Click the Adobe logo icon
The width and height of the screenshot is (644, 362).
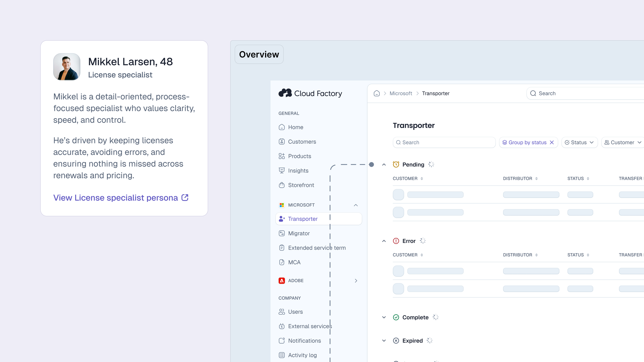pyautogui.click(x=281, y=281)
